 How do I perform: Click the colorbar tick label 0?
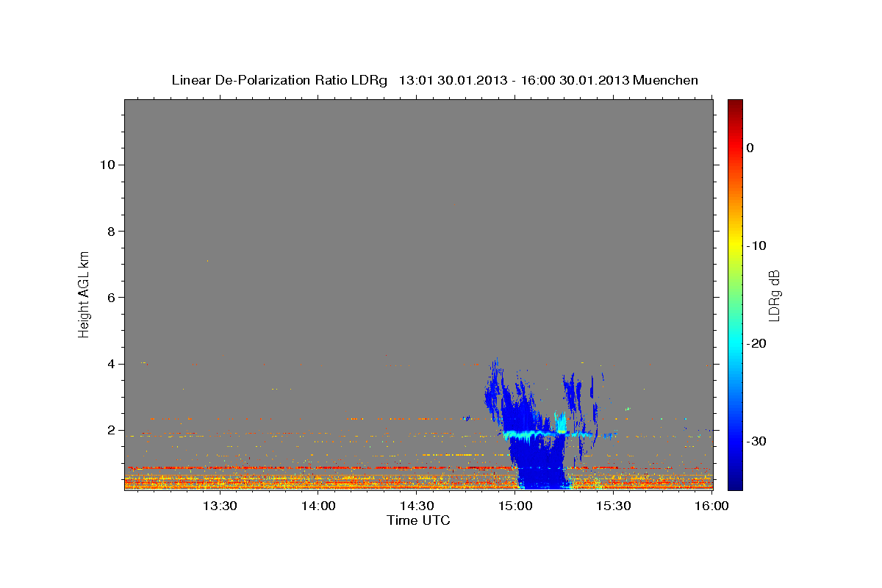[x=750, y=148]
